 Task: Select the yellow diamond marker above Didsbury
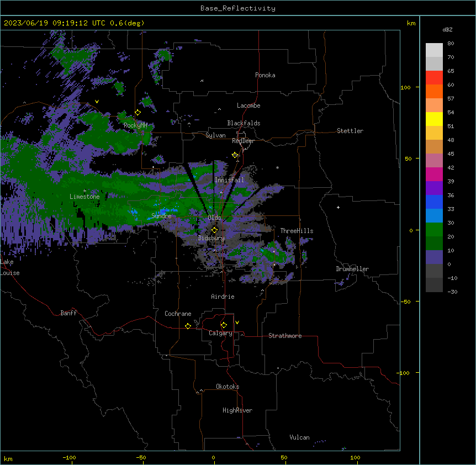pyautogui.click(x=214, y=230)
